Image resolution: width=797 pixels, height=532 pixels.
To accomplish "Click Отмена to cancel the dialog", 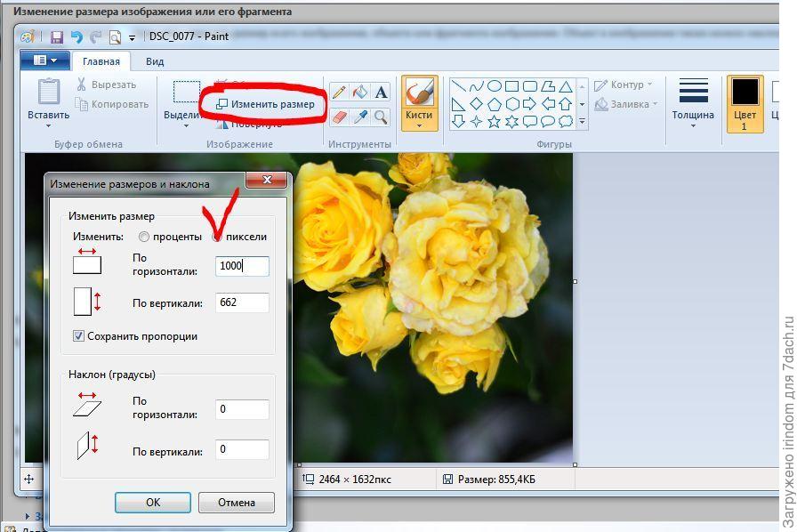I will pos(237,503).
